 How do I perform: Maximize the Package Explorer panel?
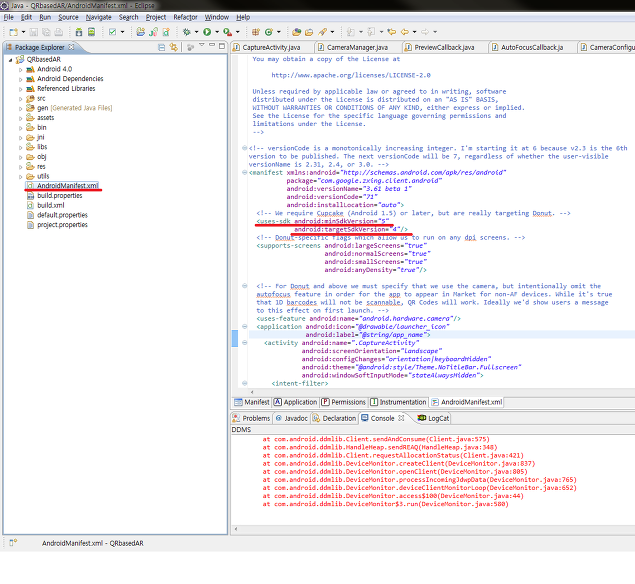[x=222, y=46]
